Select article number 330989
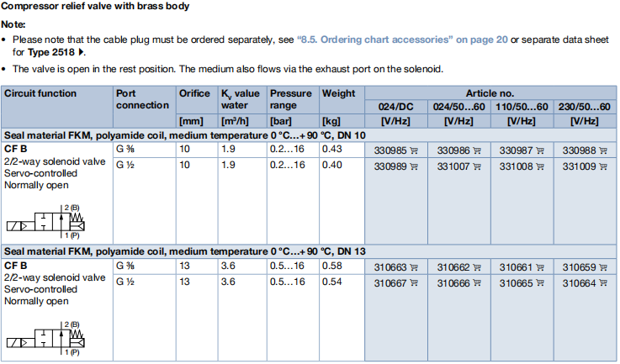Screen dimensions: 620x364 389,166
